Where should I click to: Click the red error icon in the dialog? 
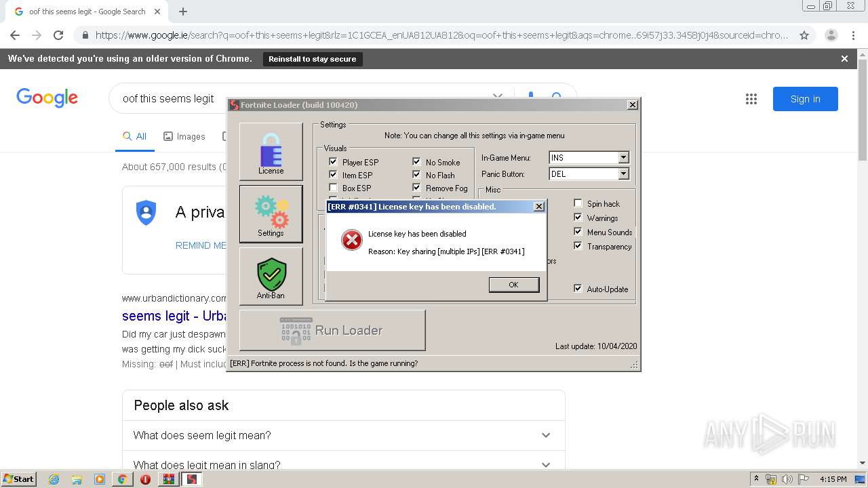point(351,240)
